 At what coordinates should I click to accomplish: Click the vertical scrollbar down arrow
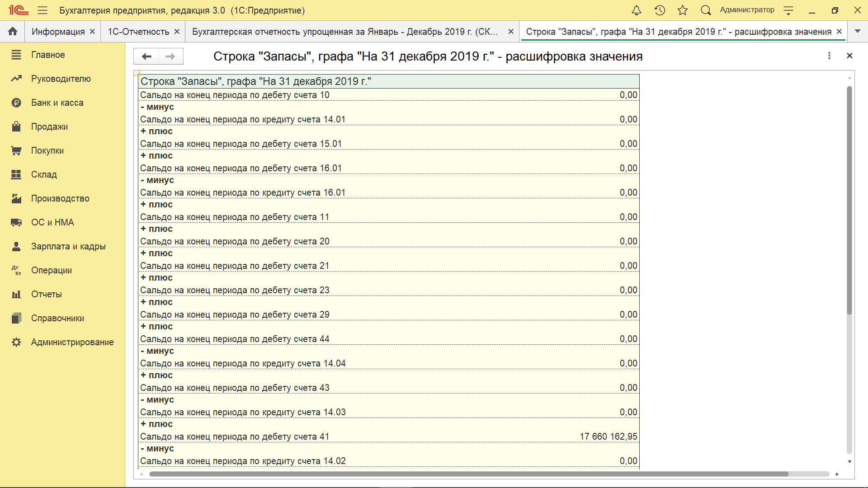click(849, 462)
